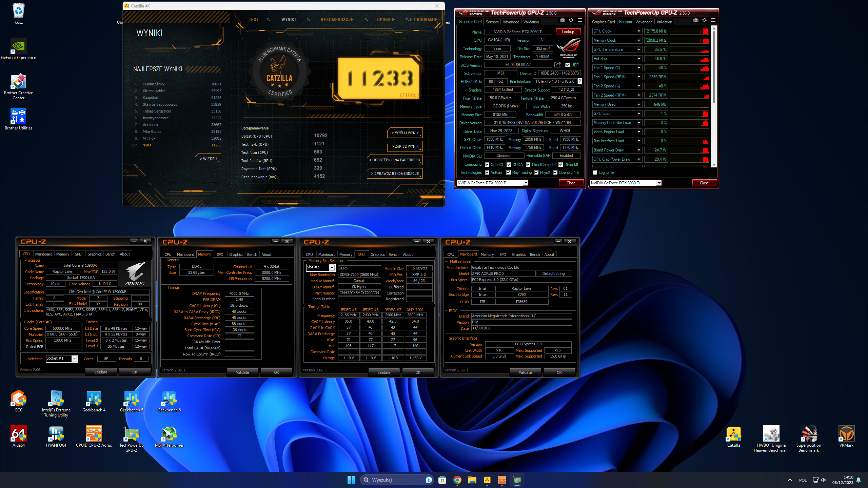The height and width of the screenshot is (488, 868).
Task: Open Validation tab in right GPU-Z
Action: pyautogui.click(x=664, y=22)
